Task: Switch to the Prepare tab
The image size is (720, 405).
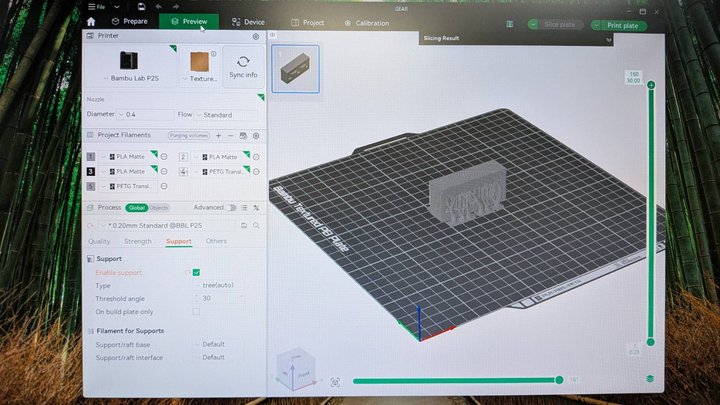Action: [x=129, y=22]
